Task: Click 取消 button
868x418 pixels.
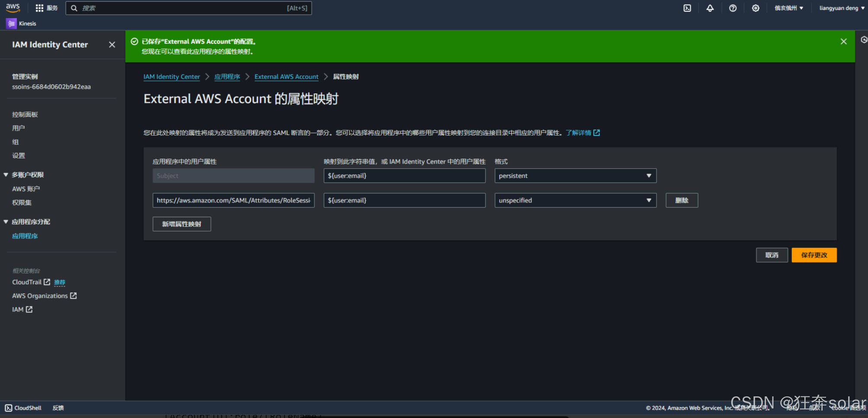Action: click(x=772, y=255)
